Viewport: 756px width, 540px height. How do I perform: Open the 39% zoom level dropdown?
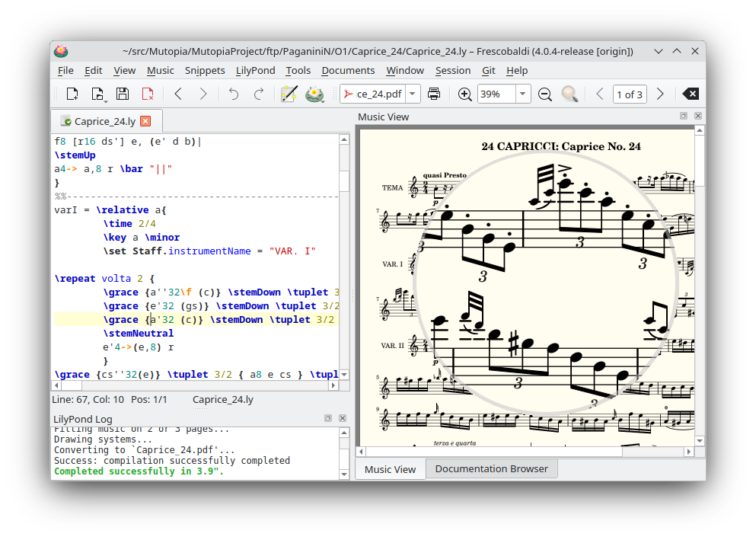[522, 94]
